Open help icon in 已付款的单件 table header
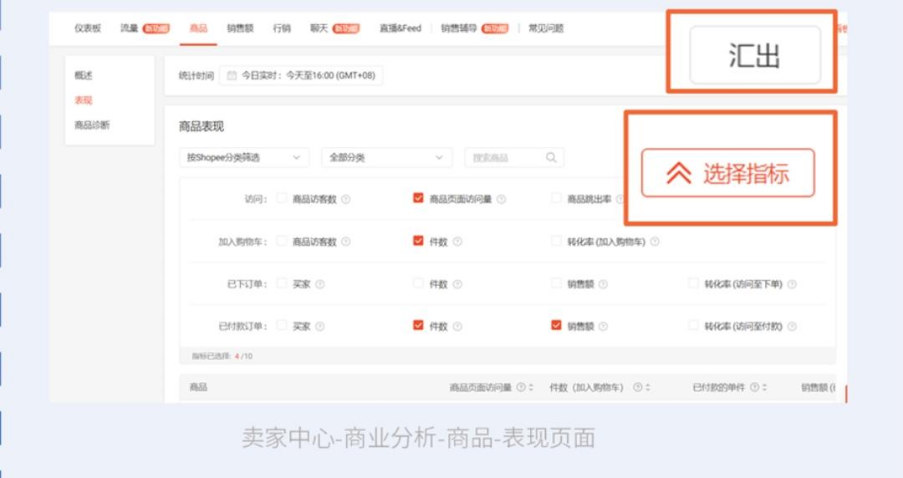 coord(754,388)
